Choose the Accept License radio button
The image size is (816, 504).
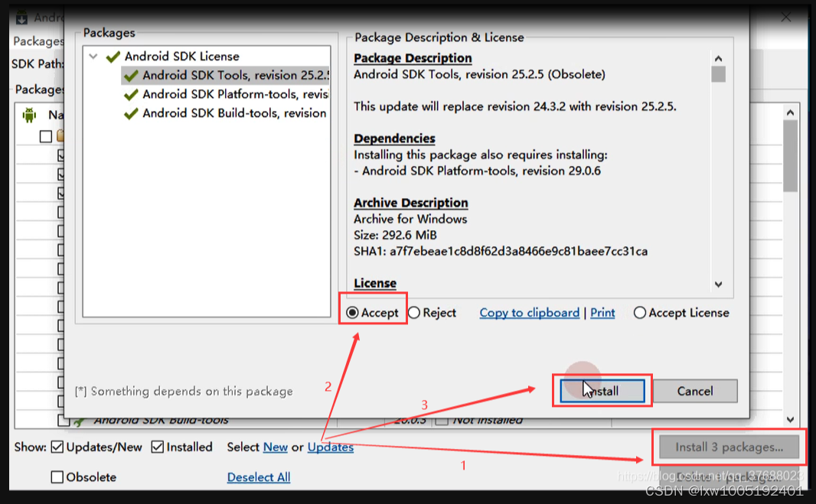(x=640, y=313)
